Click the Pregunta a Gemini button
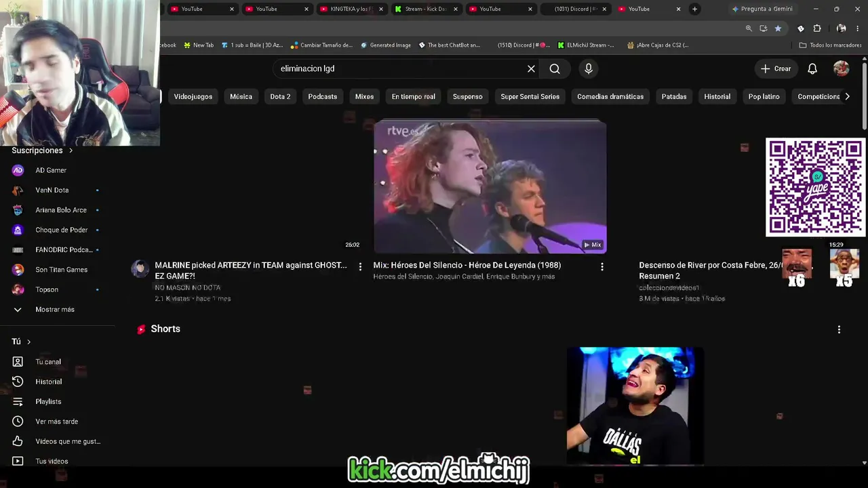This screenshot has height=488, width=868. coord(762,9)
